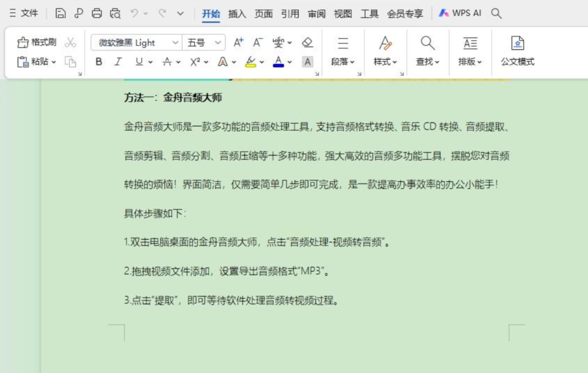Toggle Underline formatting
Image resolution: width=588 pixels, height=373 pixels.
coord(139,62)
